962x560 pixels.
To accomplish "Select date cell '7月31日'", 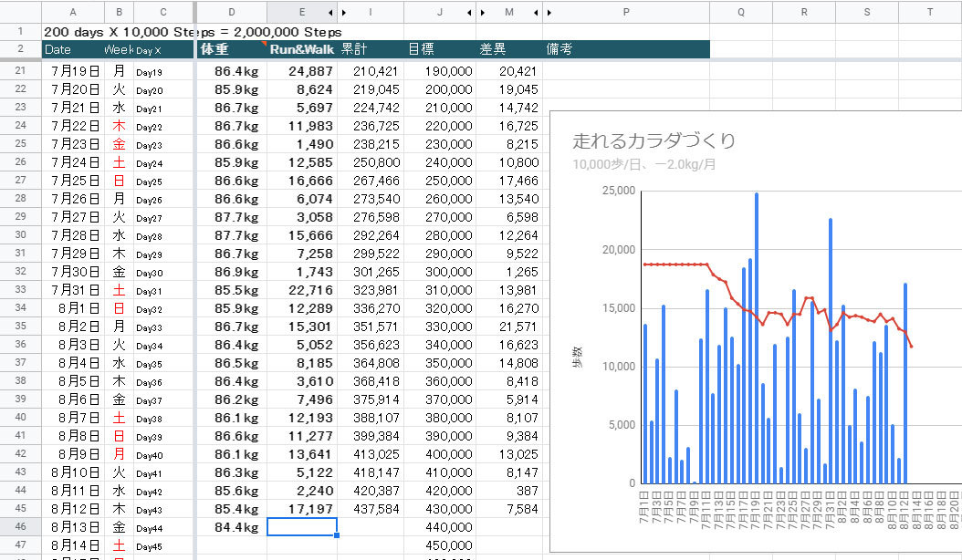I will point(73,290).
